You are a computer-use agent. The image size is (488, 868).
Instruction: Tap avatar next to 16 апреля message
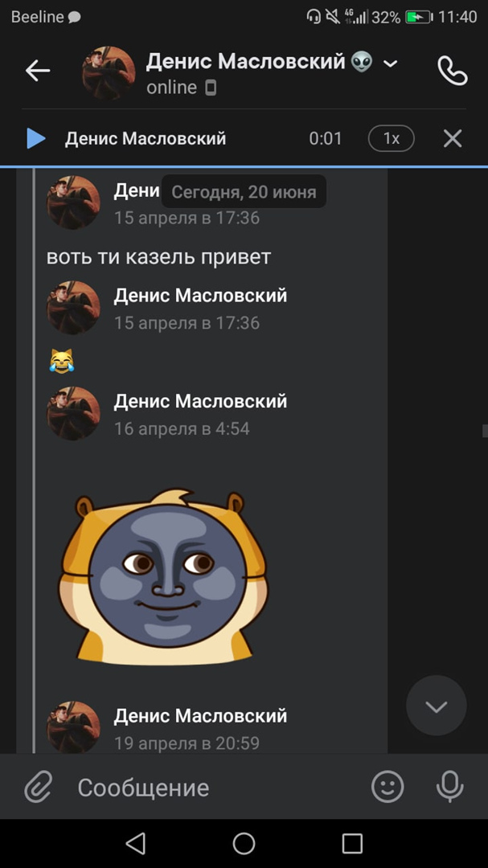click(73, 414)
